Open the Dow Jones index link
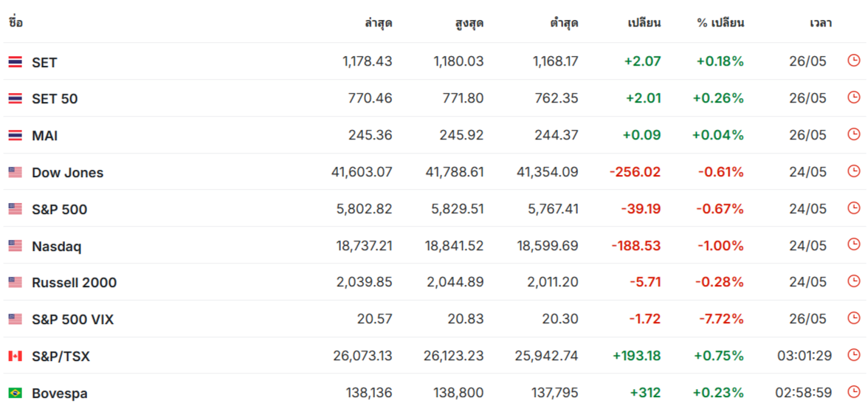Viewport: 868px width, 406px height. [x=68, y=173]
